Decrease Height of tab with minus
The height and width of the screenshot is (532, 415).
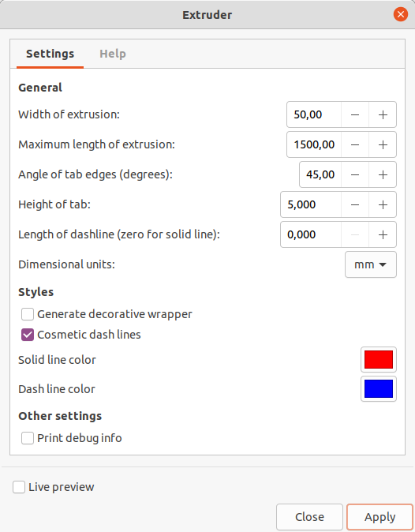pyautogui.click(x=355, y=204)
